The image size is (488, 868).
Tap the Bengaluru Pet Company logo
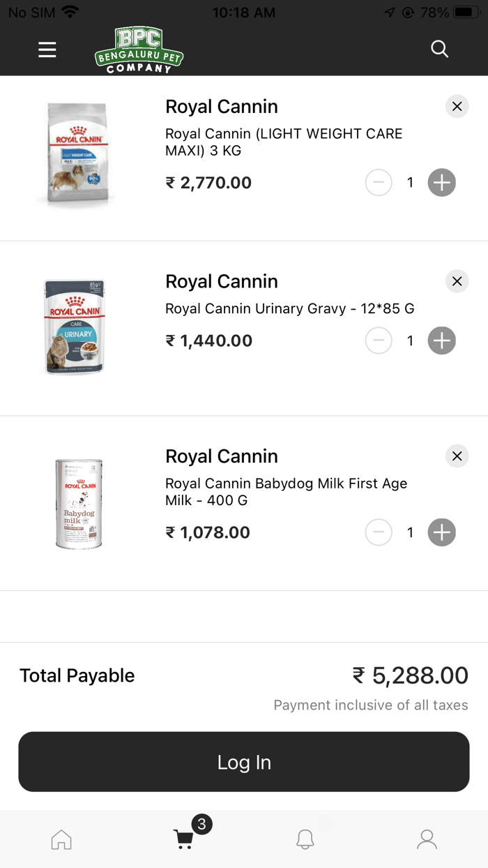pos(139,49)
